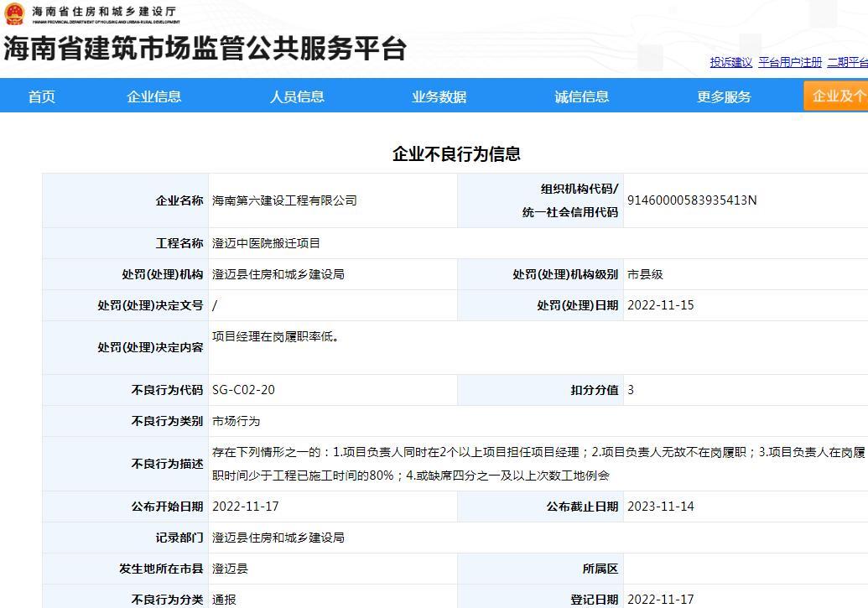The height and width of the screenshot is (608, 868).
Task: Click the 工程名称 label cell
Action: click(126, 243)
